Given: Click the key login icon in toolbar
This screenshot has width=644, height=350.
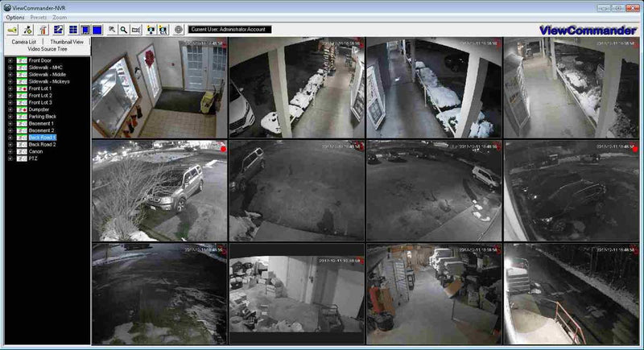Looking at the screenshot, I should (x=12, y=29).
